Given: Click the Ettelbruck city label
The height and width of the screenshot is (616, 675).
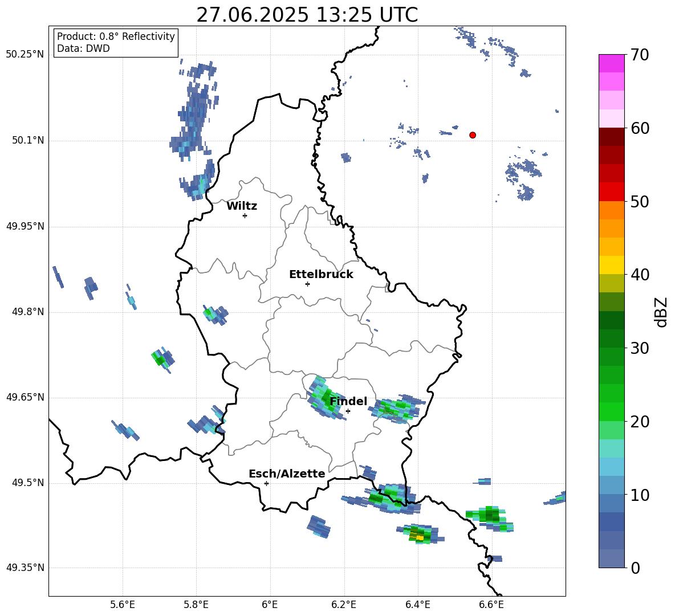Looking at the screenshot, I should tap(321, 275).
